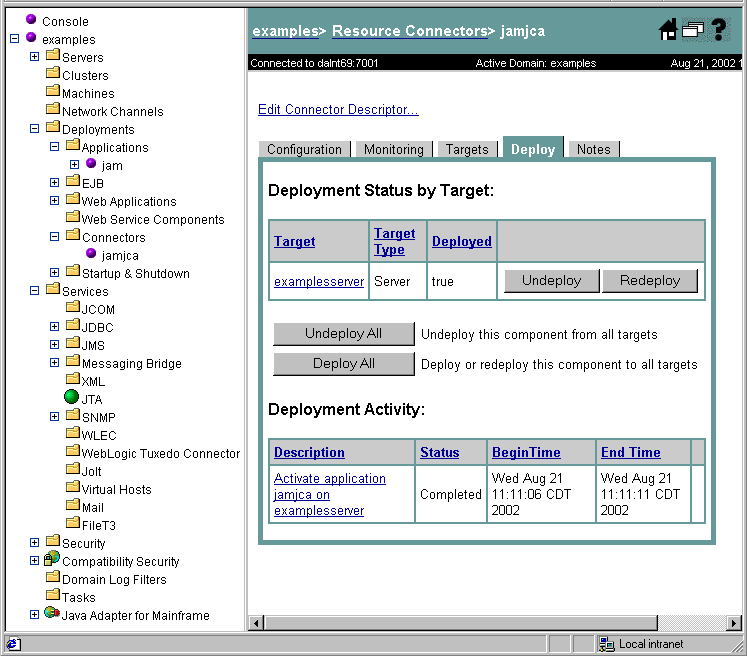Click the Compatibility Security icon
The height and width of the screenshot is (656, 747).
pos(52,560)
